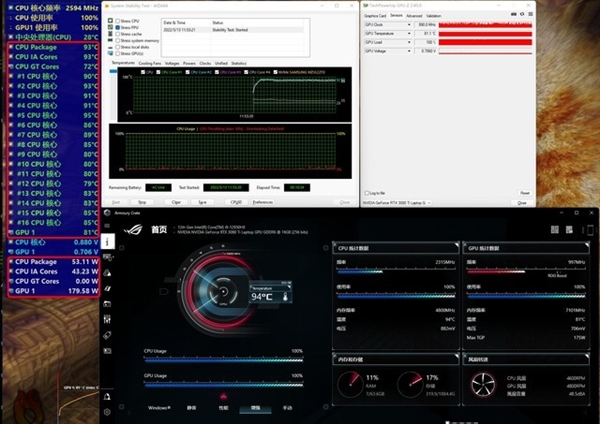Open the deals tag sidebar icon

tap(108, 335)
